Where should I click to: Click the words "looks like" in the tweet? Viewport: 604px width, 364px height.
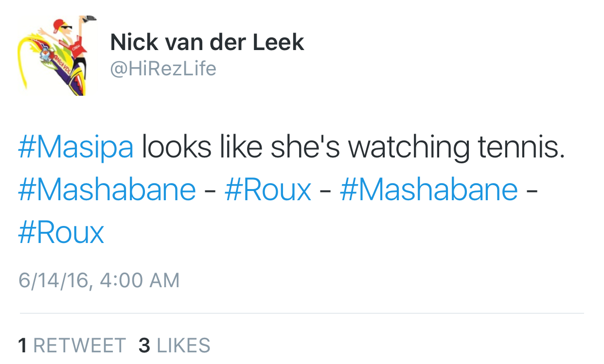tap(202, 147)
